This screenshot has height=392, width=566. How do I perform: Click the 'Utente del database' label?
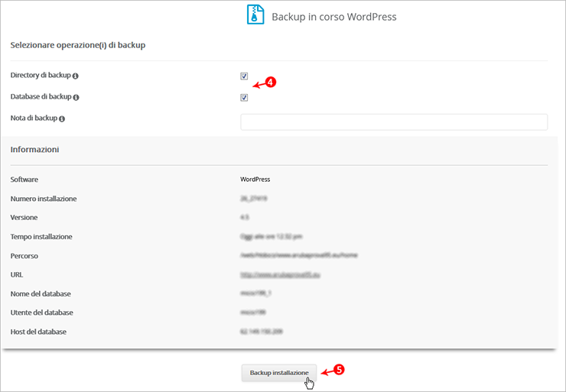(41, 313)
